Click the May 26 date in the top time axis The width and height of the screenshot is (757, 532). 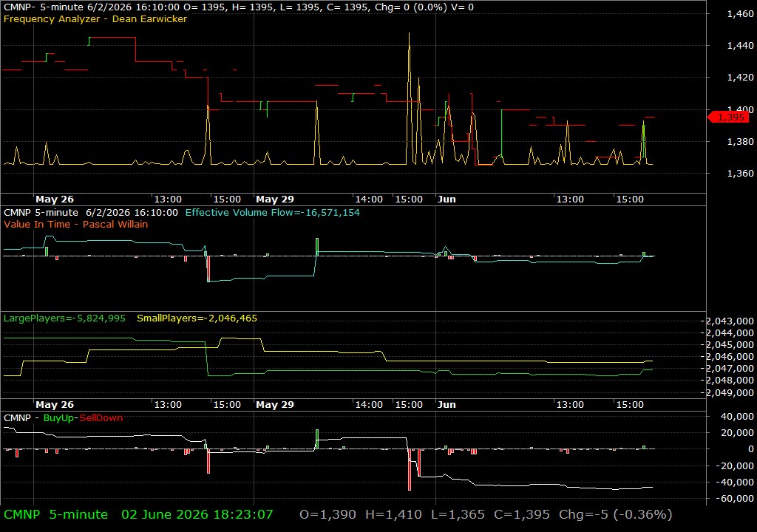tap(55, 199)
